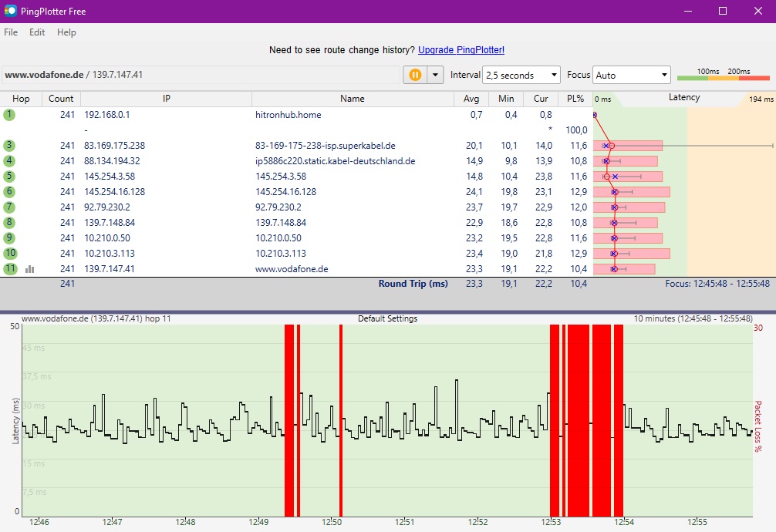Click the hop 3 green circle icon
This screenshot has width=776, height=532.
(9, 146)
